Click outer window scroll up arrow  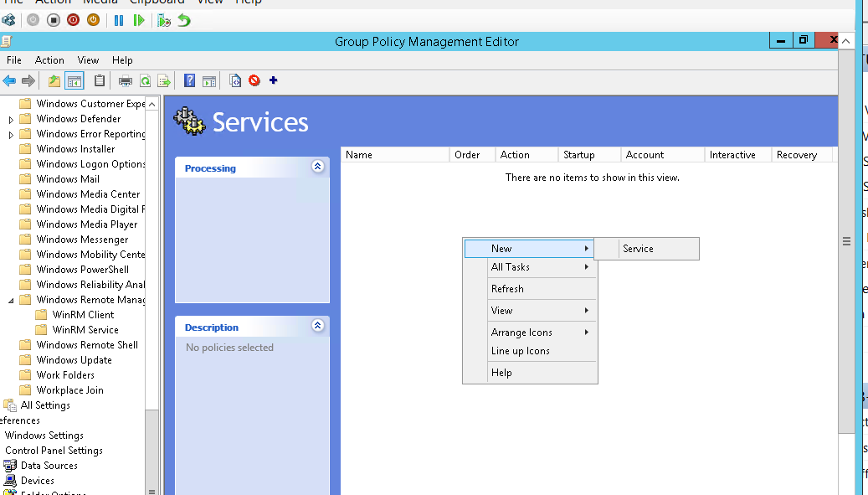click(x=846, y=41)
